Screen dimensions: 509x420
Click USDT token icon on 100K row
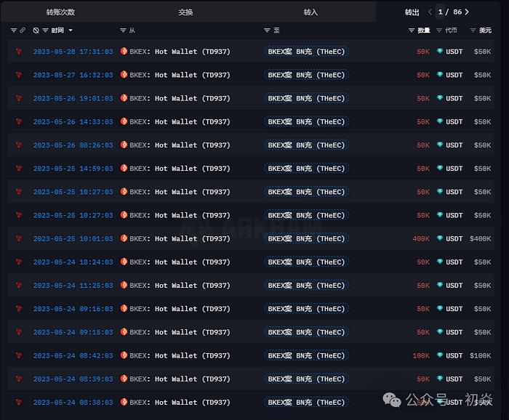click(x=440, y=355)
